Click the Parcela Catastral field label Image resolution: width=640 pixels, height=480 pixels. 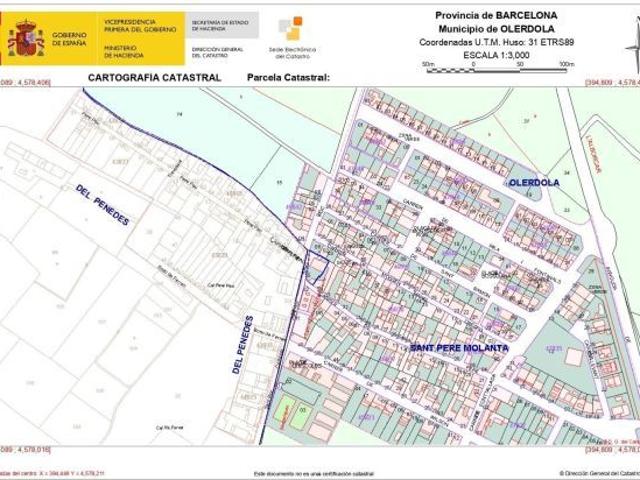287,76
